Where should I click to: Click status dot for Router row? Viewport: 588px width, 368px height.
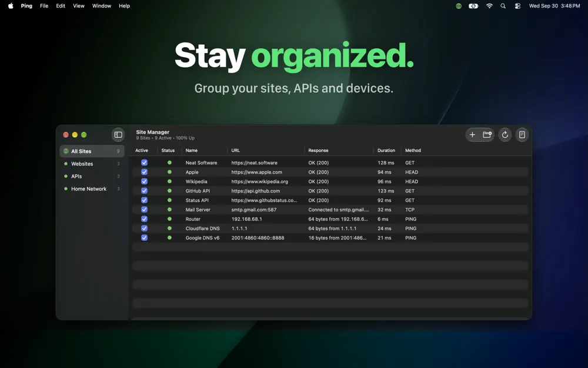point(169,219)
